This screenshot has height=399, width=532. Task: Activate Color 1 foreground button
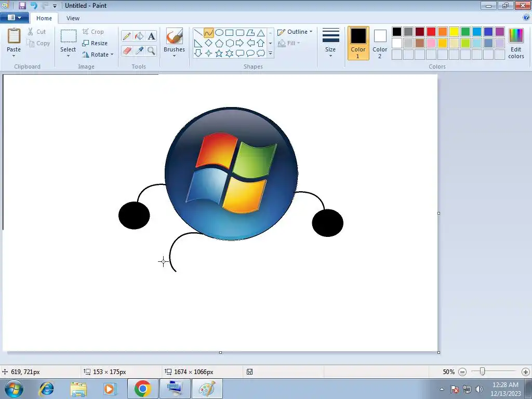point(358,43)
